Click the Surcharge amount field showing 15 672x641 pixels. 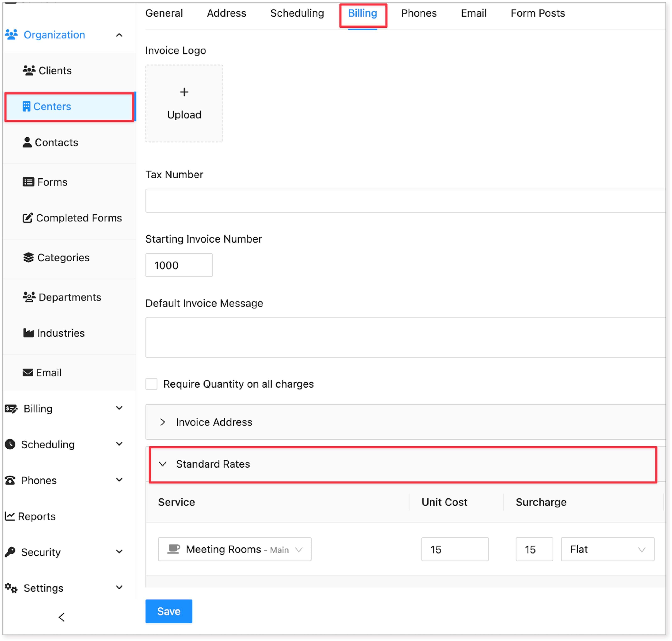534,549
